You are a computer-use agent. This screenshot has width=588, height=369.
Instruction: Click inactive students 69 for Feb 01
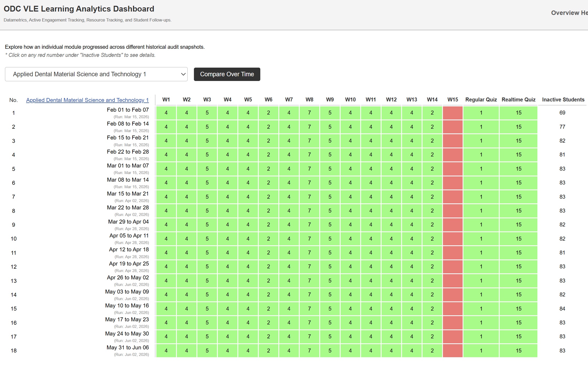click(x=562, y=113)
